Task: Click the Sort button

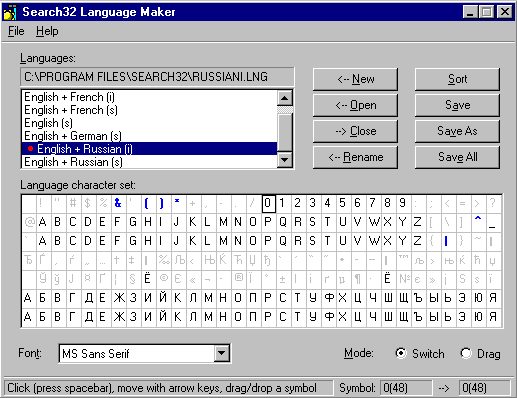Action: [457, 79]
